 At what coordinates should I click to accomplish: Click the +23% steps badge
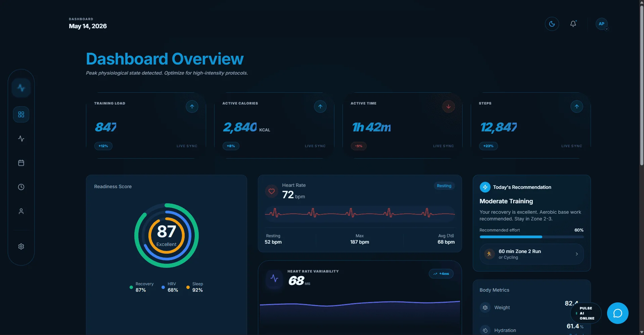(x=489, y=146)
